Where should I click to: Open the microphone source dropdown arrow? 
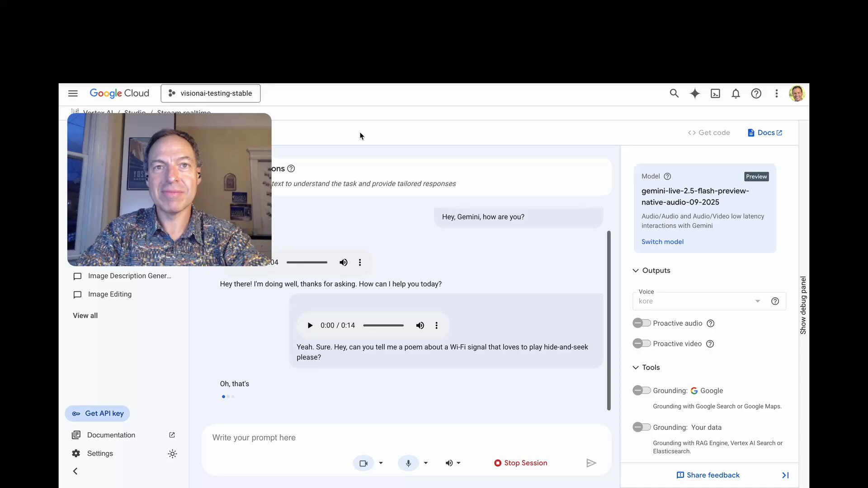pos(425,463)
